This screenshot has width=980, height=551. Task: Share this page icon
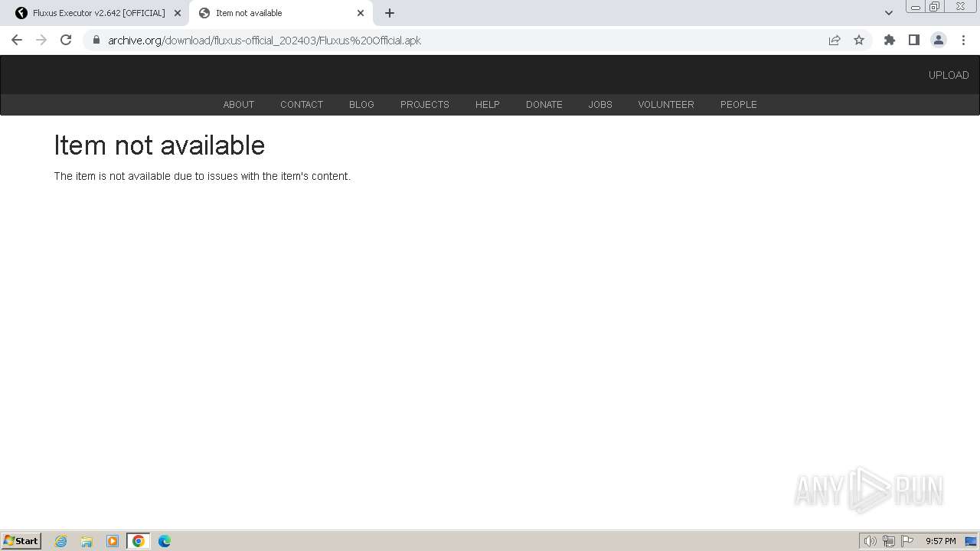[835, 40]
